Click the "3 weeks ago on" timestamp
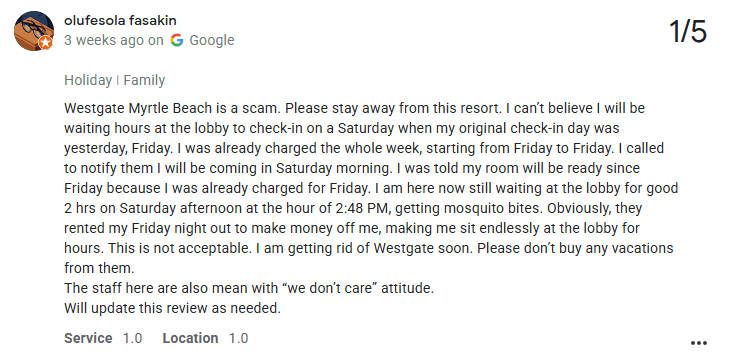Viewport: 745px width, 364px height. [x=114, y=40]
